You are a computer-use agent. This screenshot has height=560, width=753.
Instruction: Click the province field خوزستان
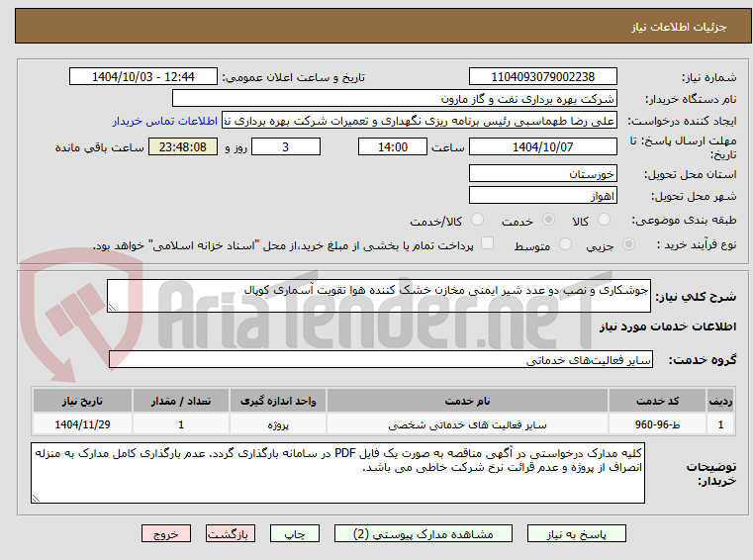[542, 173]
